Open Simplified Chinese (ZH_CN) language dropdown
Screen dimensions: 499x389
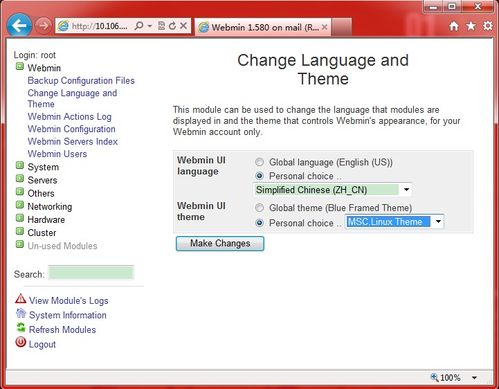click(332, 190)
